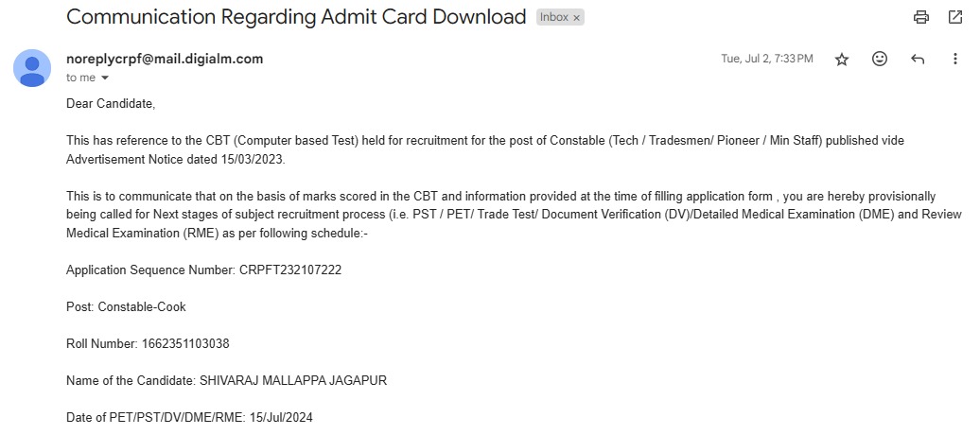Click the subject 'Communication Regarding Admit Card Download'
Viewport: 980px width, 435px height.
click(x=296, y=17)
